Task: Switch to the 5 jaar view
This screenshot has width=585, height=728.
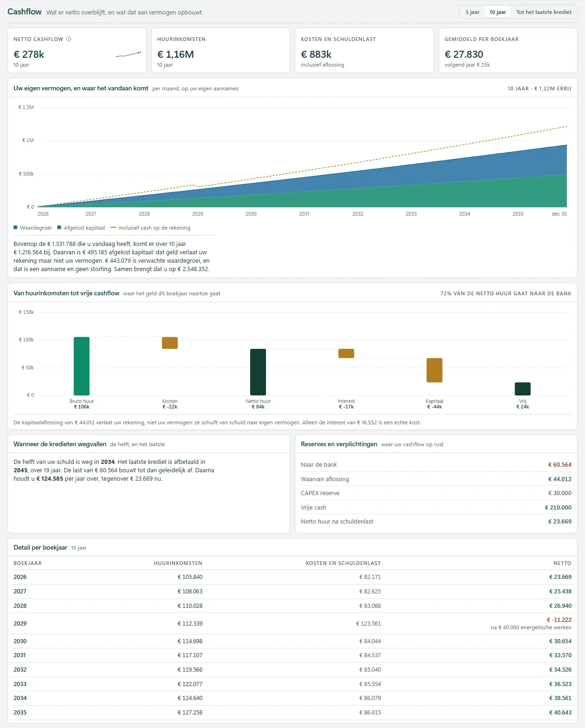Action: coord(472,12)
